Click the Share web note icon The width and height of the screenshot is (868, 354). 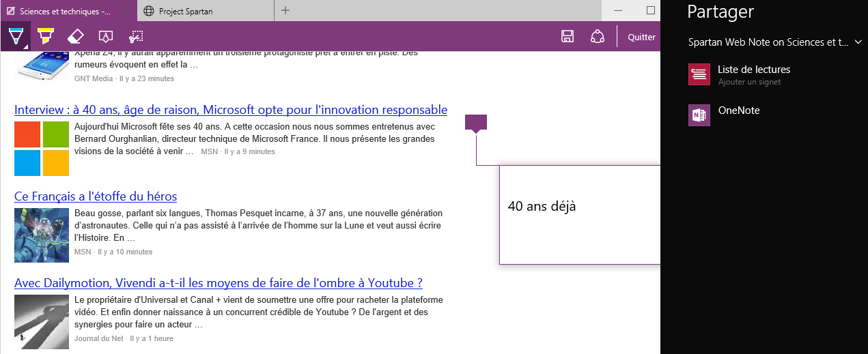tap(598, 37)
